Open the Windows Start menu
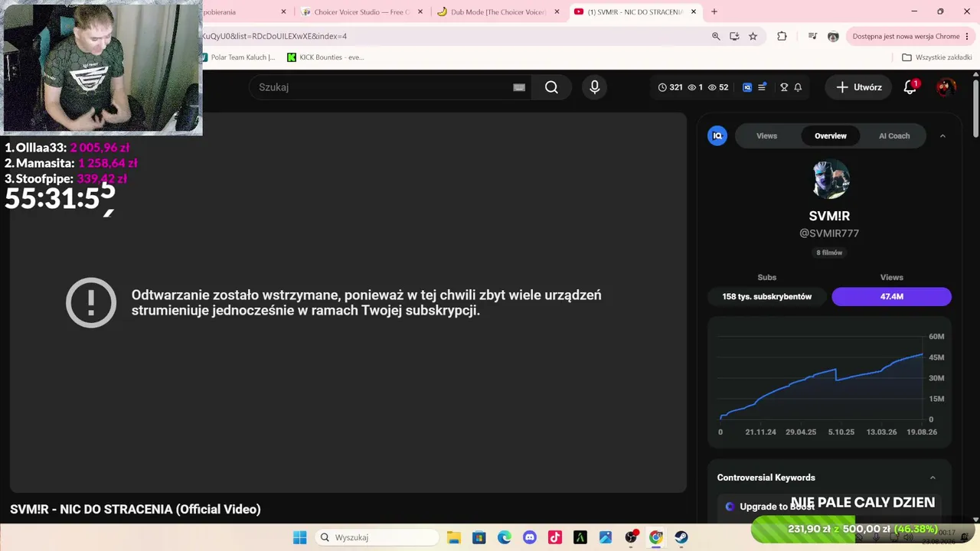 pos(299,537)
